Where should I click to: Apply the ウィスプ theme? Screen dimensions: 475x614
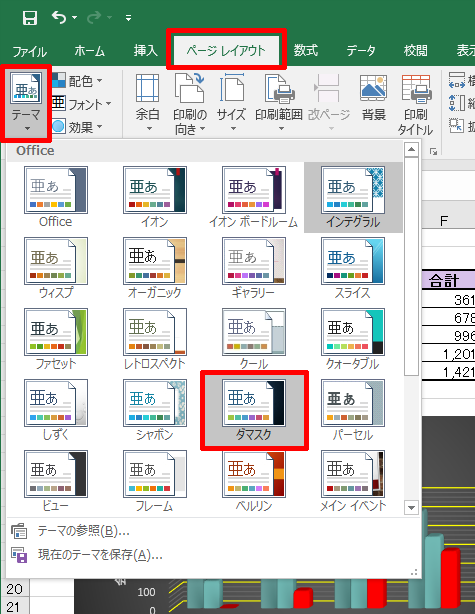[x=56, y=268]
